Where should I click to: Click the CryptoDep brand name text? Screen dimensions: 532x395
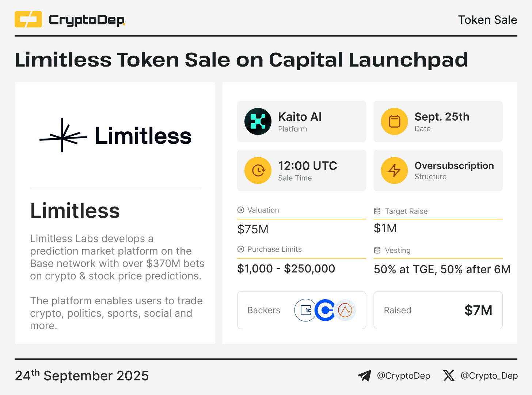87,20
